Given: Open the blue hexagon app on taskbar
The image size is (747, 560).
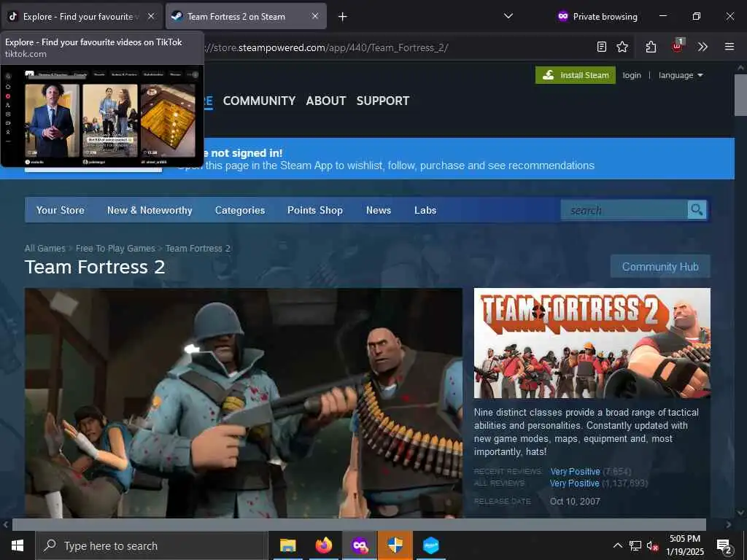Looking at the screenshot, I should point(430,545).
